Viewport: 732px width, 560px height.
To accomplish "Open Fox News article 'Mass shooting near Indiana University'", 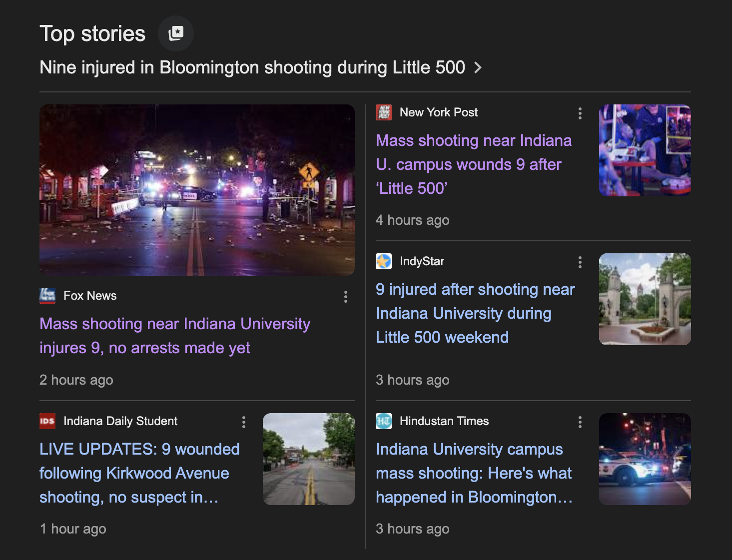I will (175, 336).
